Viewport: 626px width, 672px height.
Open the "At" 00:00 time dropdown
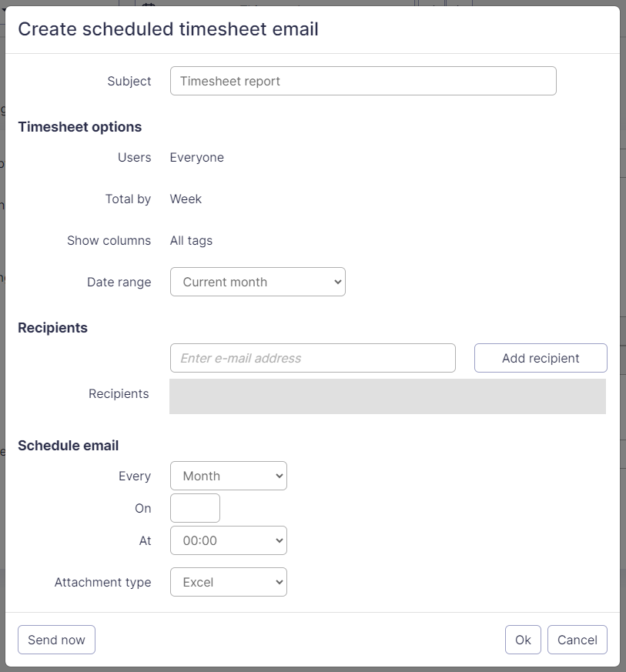pyautogui.click(x=228, y=540)
